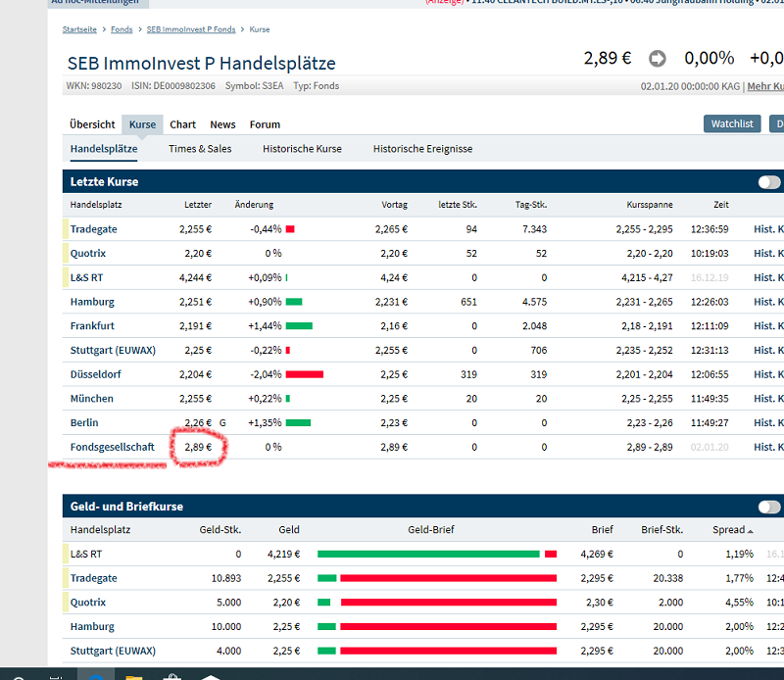Toggle the switch in Geld- und Briefkurse header
Screen dimensions: 784x680
(769, 507)
